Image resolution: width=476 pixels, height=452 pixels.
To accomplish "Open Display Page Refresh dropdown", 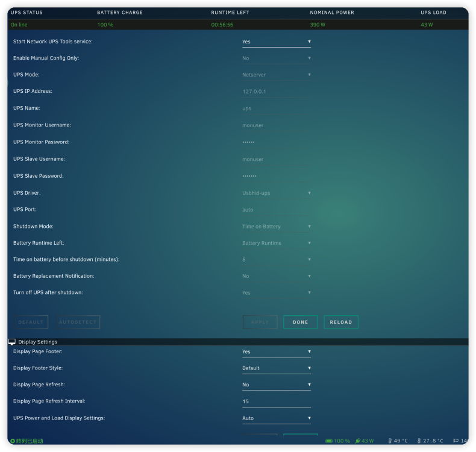I will click(x=276, y=385).
